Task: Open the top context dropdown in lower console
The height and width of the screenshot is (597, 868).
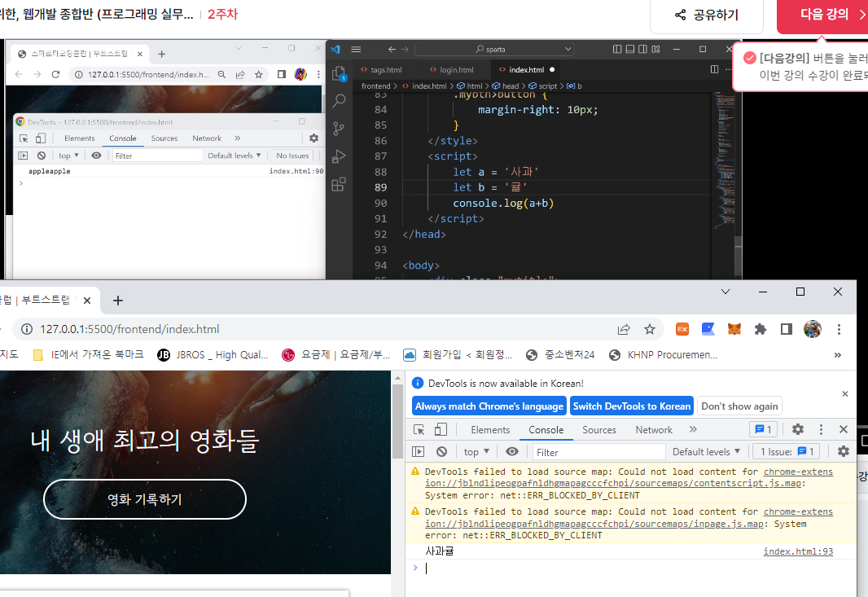Action: (476, 452)
